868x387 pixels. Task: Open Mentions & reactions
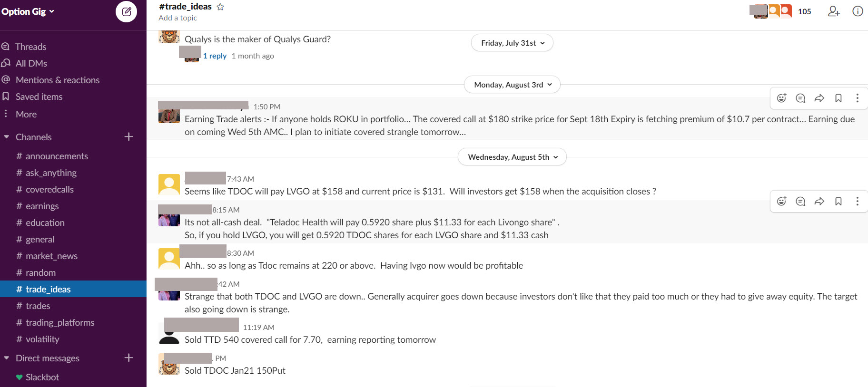(x=58, y=79)
